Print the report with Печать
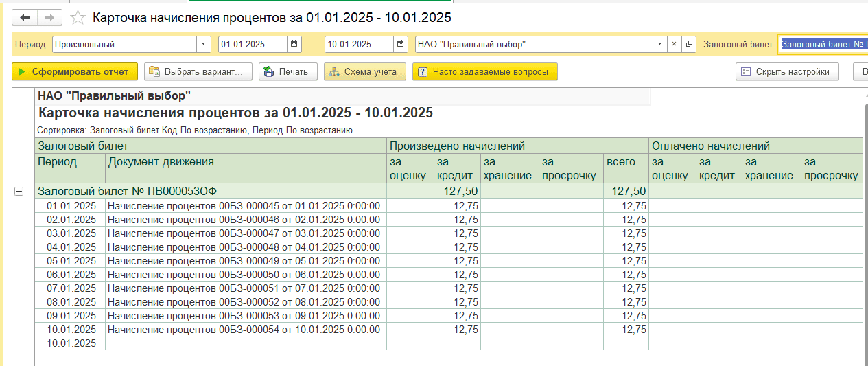Image resolution: width=868 pixels, height=366 pixels. point(288,71)
